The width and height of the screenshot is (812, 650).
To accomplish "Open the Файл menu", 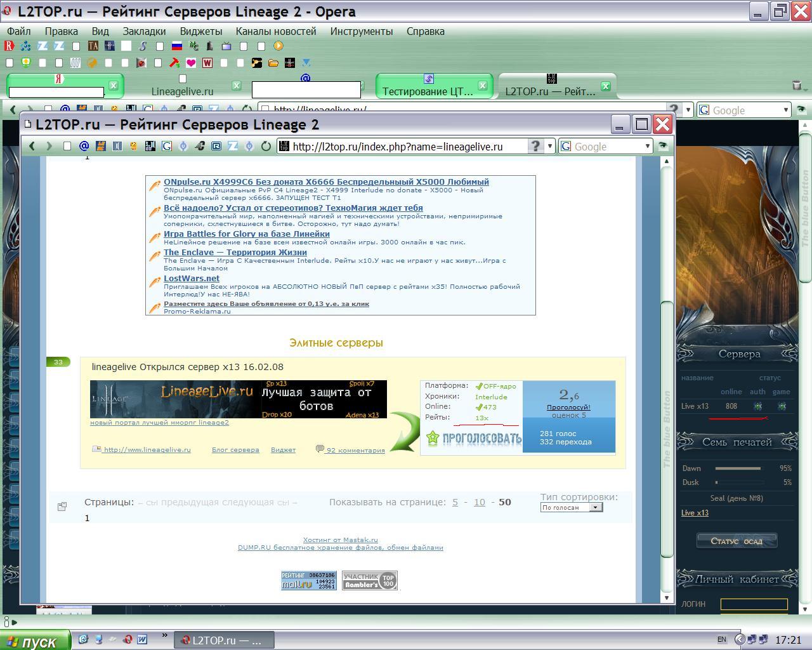I will (19, 31).
